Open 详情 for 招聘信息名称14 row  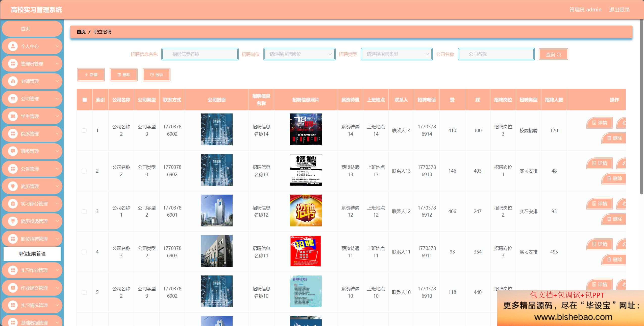tap(600, 123)
